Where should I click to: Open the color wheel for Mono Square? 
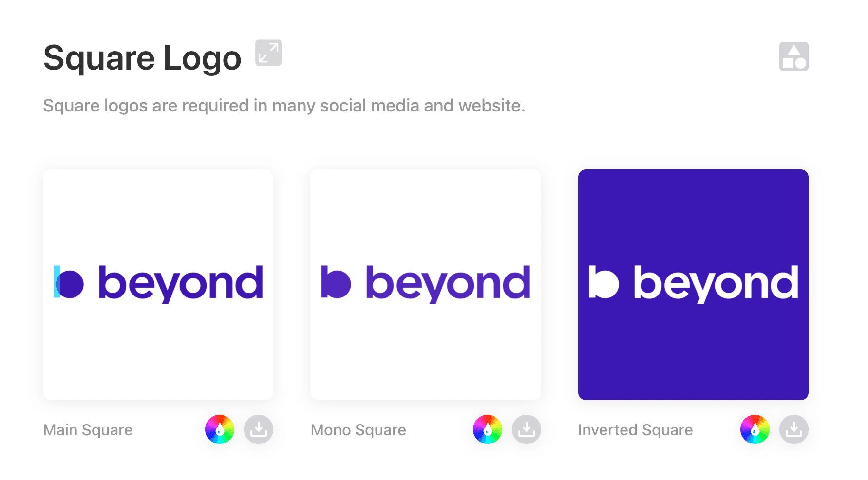point(488,429)
